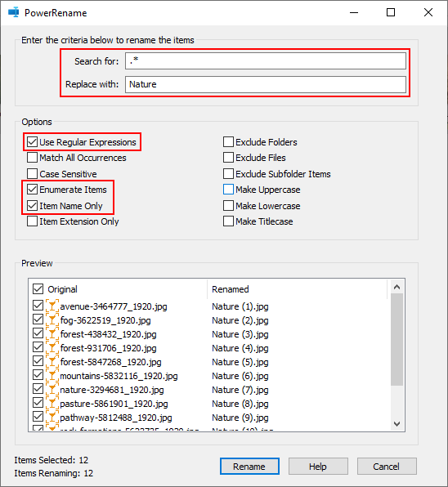This screenshot has height=487, width=448.
Task: Toggle the Case Sensitive checkbox
Action: (x=33, y=173)
